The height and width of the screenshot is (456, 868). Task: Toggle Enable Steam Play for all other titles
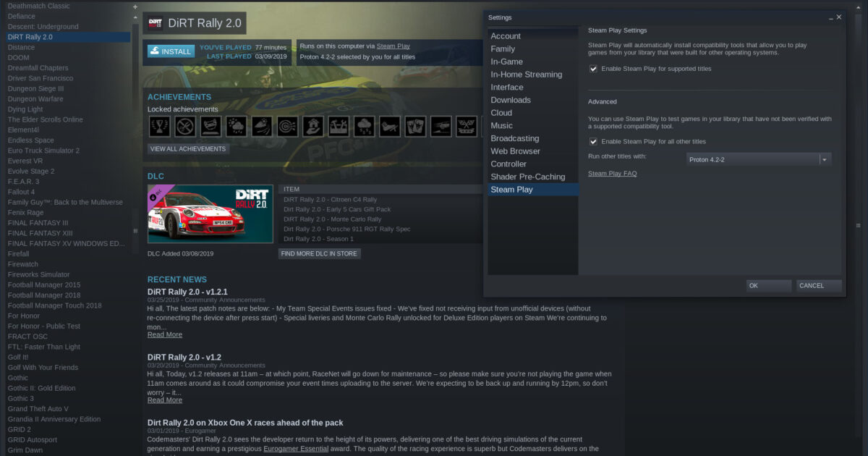[x=593, y=141]
